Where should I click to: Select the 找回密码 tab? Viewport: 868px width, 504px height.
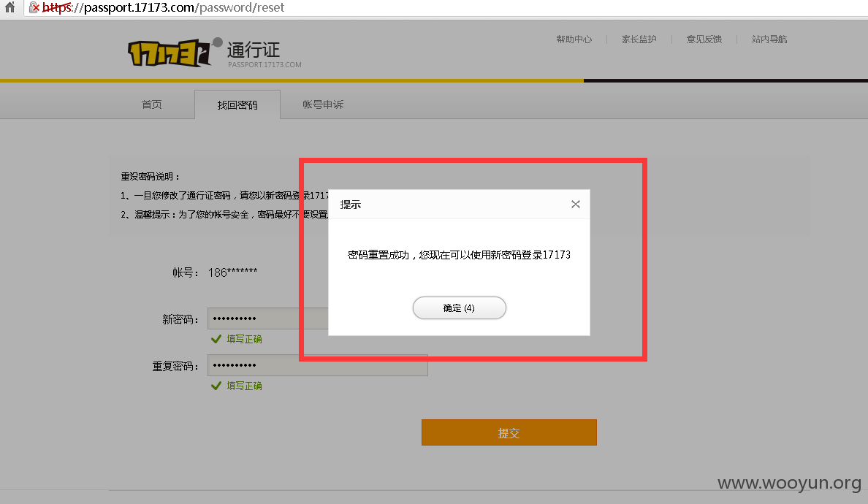(237, 104)
